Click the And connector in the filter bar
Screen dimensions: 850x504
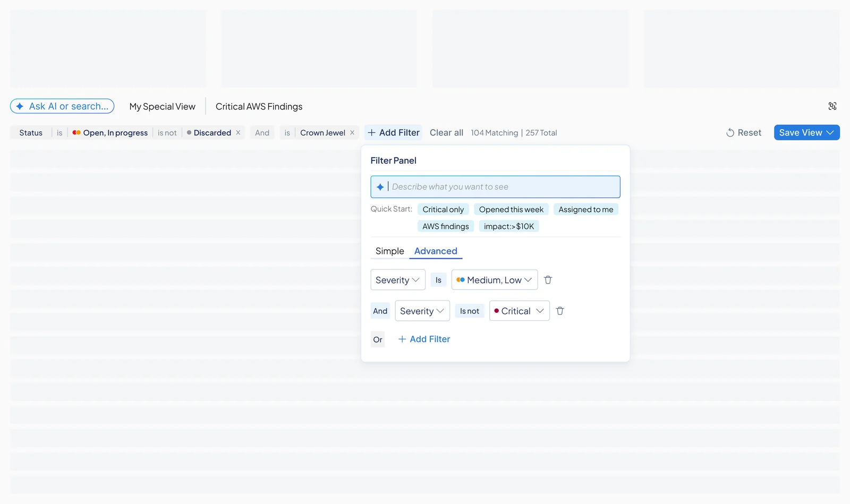[x=262, y=133]
